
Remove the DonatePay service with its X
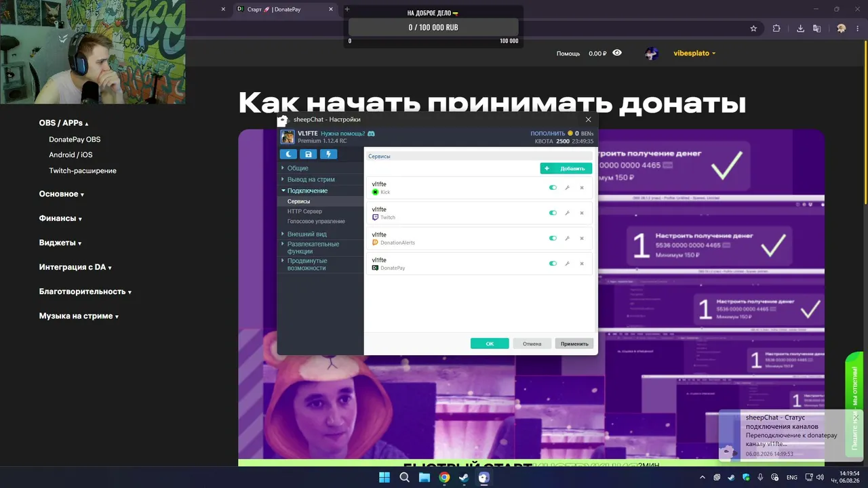[x=582, y=264]
